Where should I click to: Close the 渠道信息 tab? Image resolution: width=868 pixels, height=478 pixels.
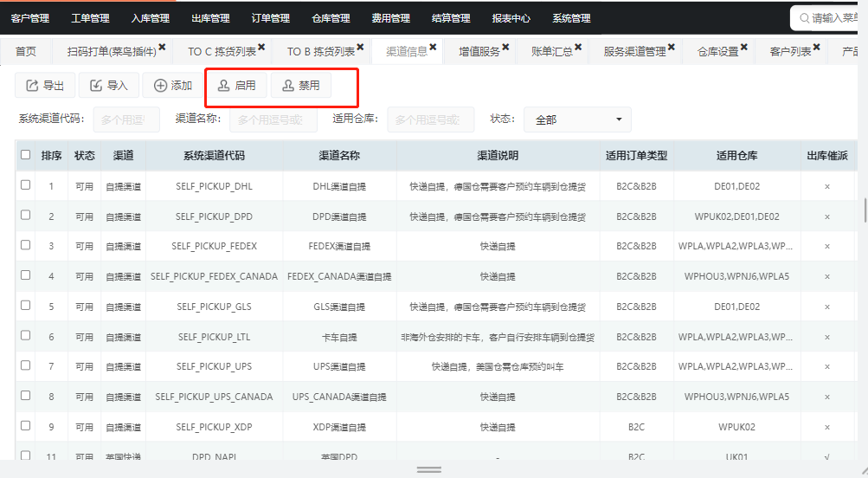[x=433, y=47]
